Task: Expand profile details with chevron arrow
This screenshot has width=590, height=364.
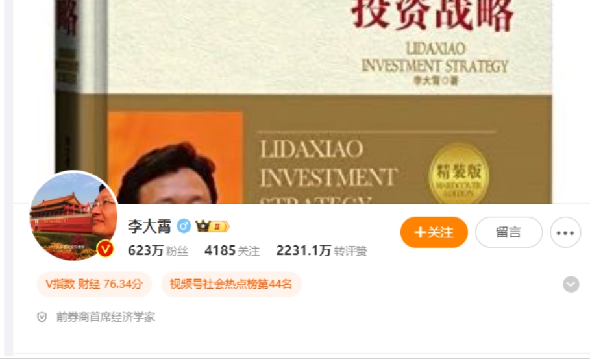Action: coord(571,284)
